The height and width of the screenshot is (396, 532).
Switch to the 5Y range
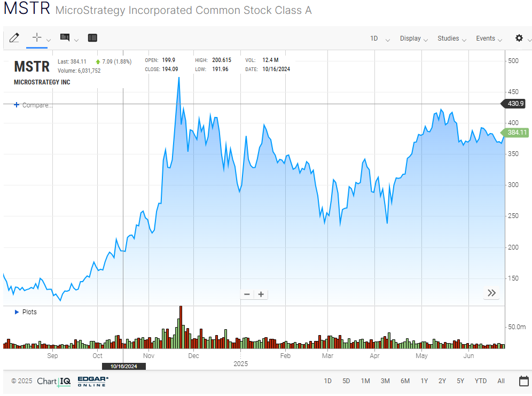(460, 381)
